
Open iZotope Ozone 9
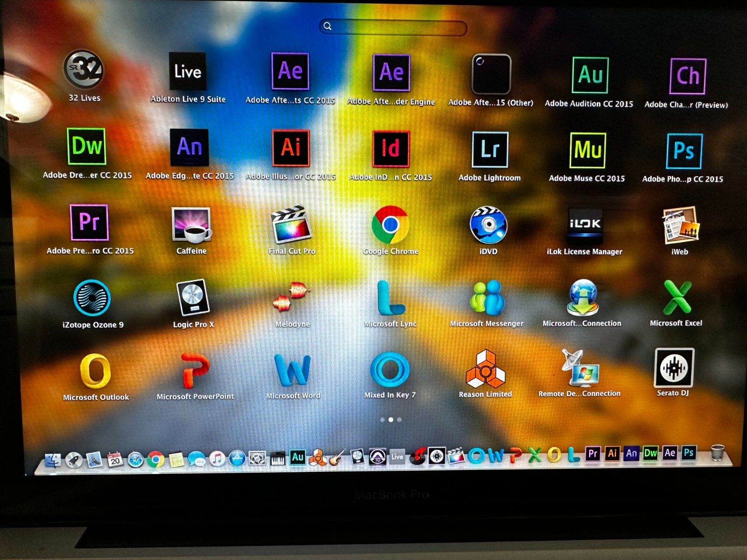tap(92, 298)
